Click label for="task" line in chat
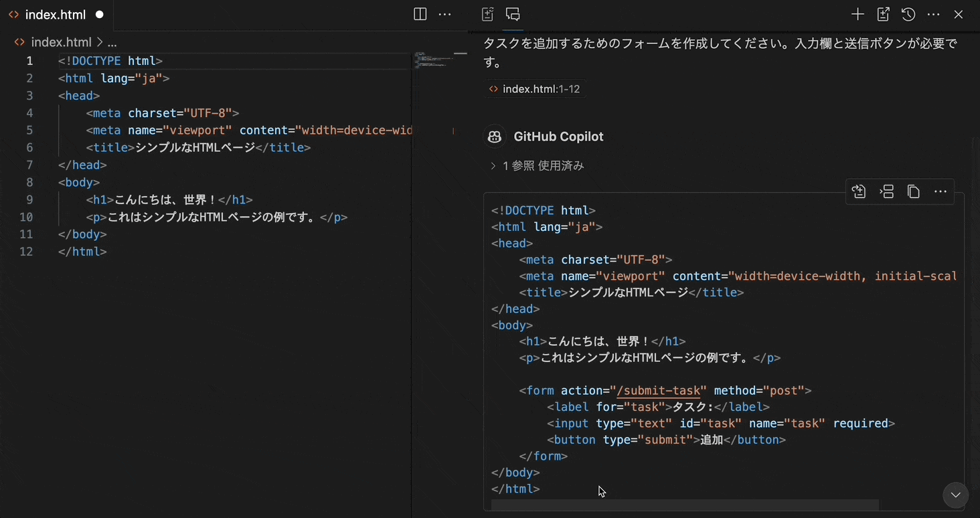980x518 pixels. point(658,407)
